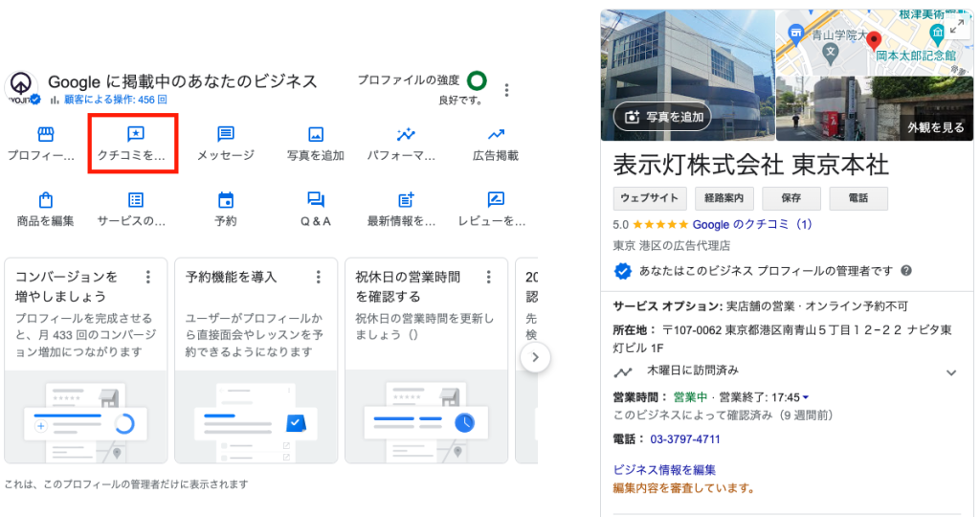Click the Google に掲載中のあなたのビジネス heading
The height and width of the screenshot is (517, 980).
183,81
